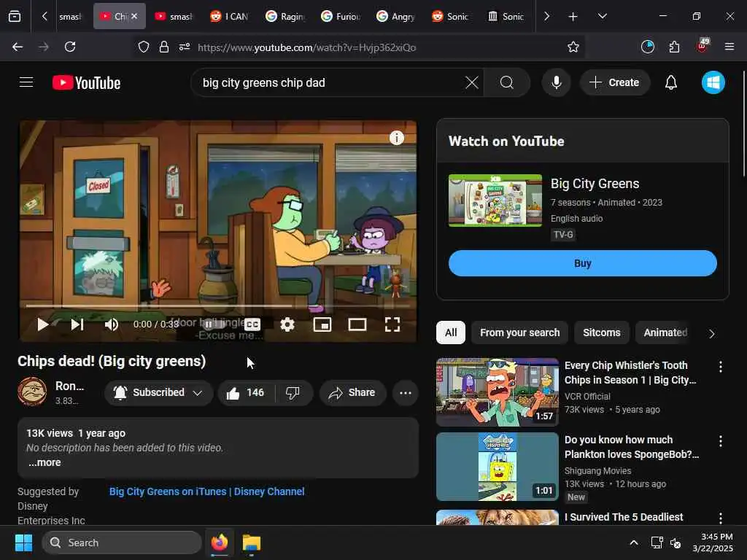Go to YouTube home via logo

[x=86, y=83]
